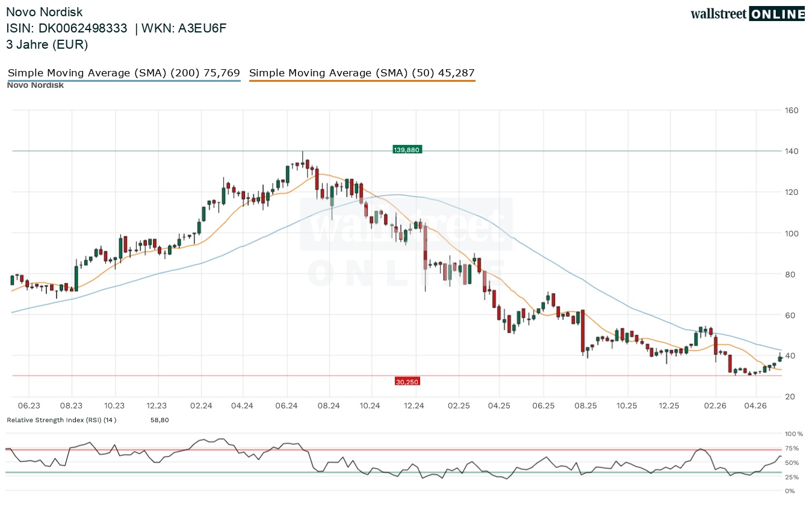Click the green 139,880 high price marker

tap(408, 149)
